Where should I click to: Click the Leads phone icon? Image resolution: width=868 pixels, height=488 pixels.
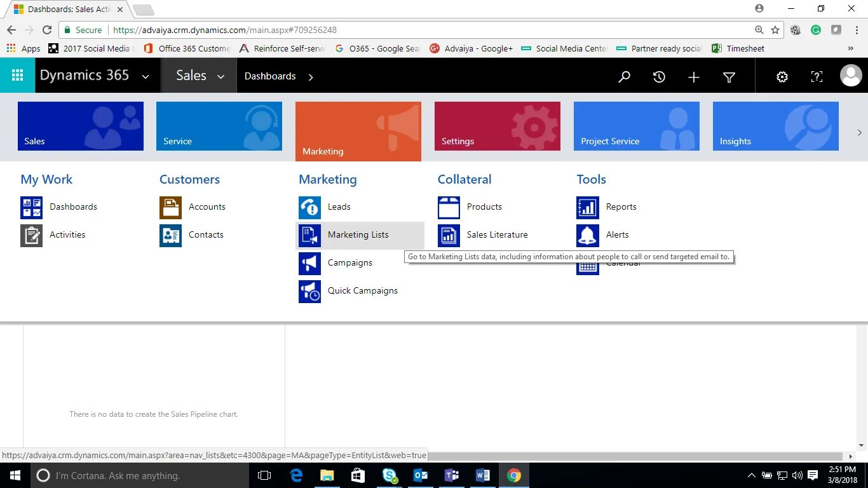click(309, 208)
